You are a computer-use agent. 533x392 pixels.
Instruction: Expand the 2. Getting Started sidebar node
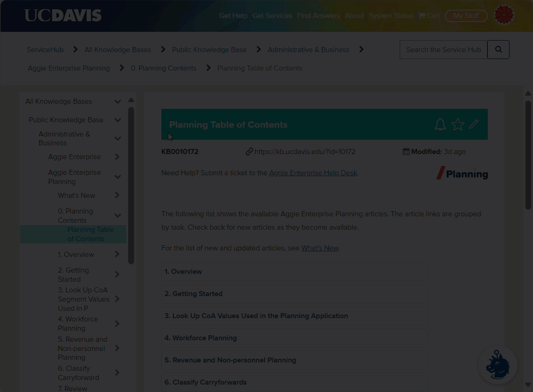(117, 274)
